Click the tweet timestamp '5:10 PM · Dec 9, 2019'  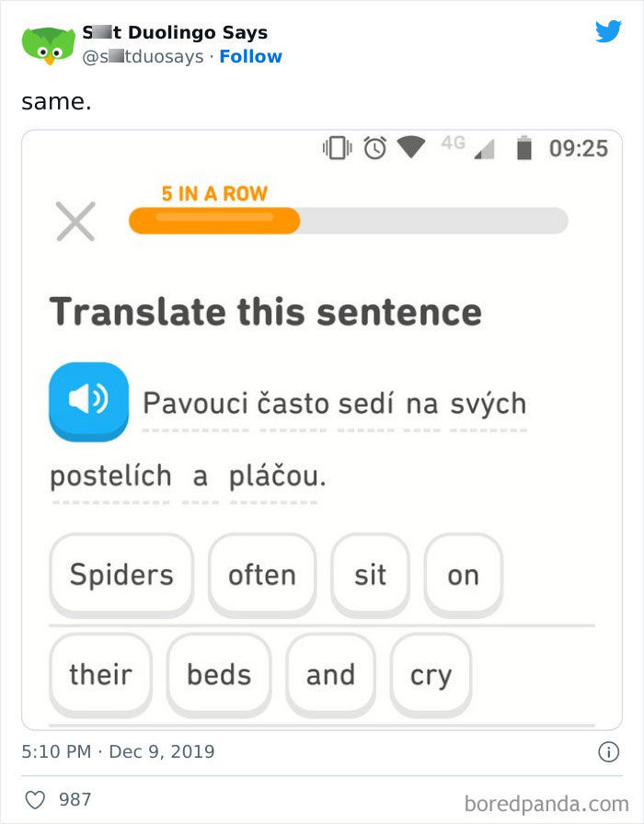pyautogui.click(x=120, y=751)
